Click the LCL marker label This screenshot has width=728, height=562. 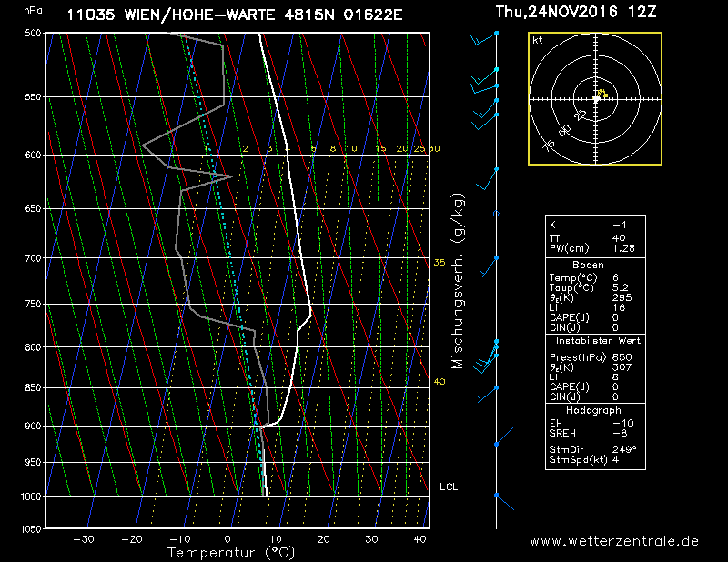click(448, 487)
